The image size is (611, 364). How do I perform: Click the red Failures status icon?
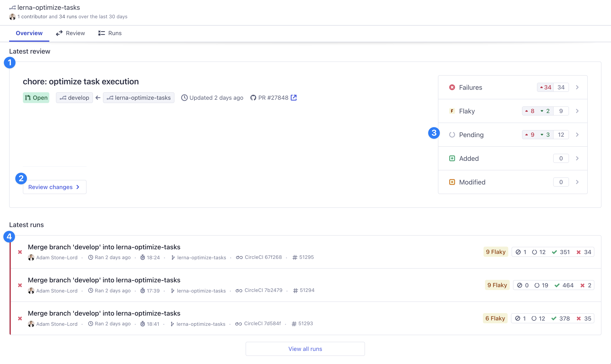[x=452, y=87]
